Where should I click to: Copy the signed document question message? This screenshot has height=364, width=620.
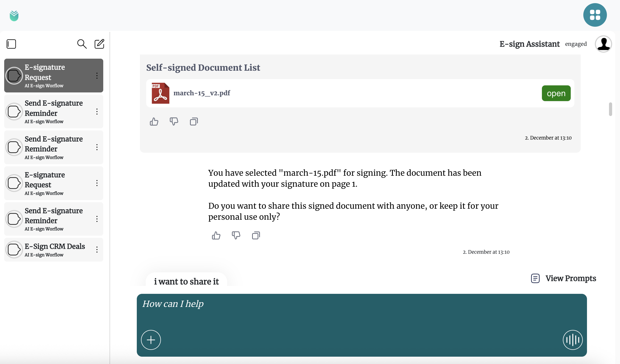[x=256, y=235]
